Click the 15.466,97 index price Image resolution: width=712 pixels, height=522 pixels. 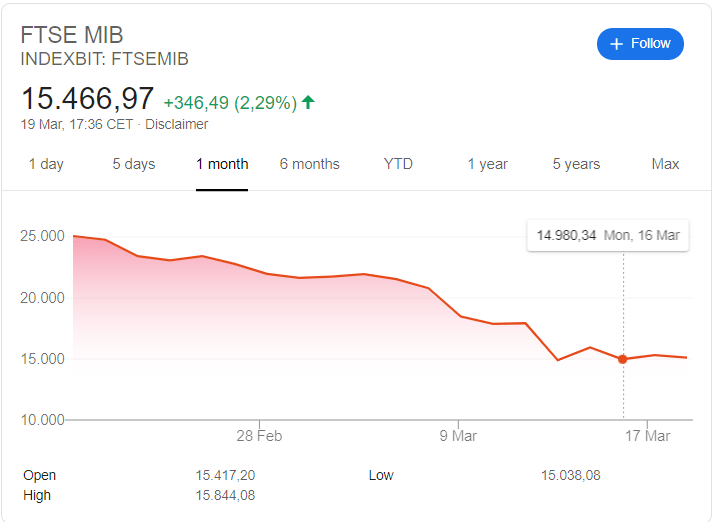coord(88,99)
